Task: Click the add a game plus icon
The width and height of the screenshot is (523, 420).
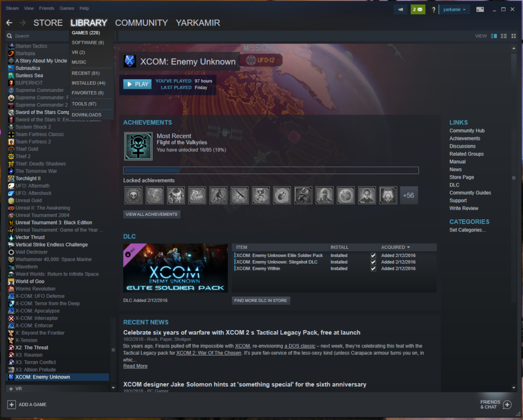Action: click(x=11, y=405)
